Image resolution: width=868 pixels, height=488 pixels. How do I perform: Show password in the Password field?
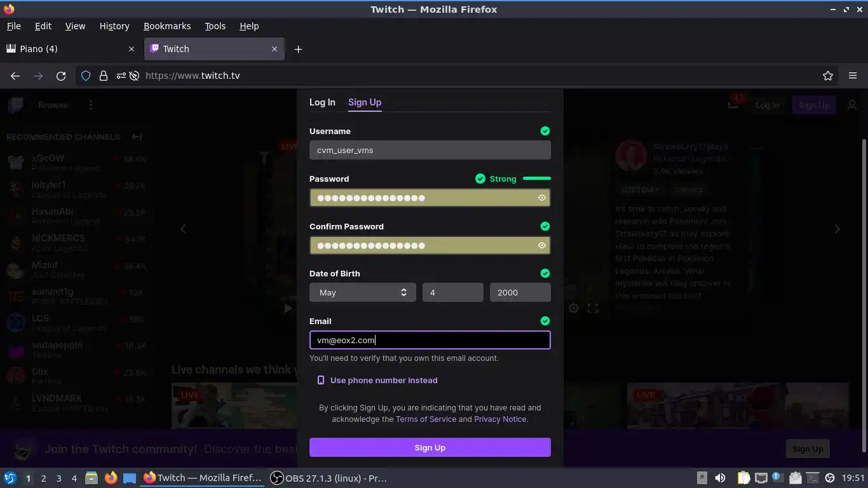[x=542, y=198]
